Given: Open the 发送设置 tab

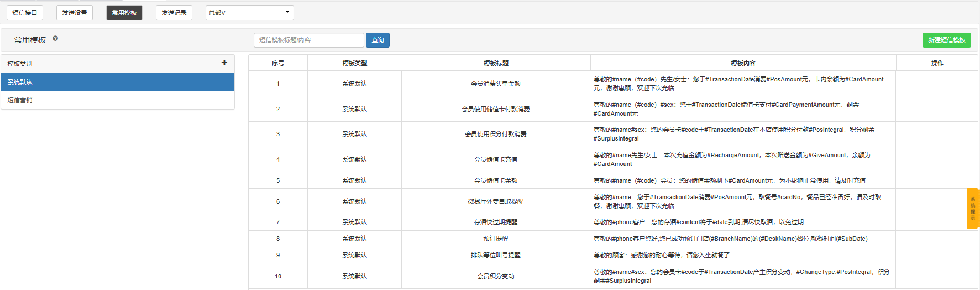Looking at the screenshot, I should point(75,13).
